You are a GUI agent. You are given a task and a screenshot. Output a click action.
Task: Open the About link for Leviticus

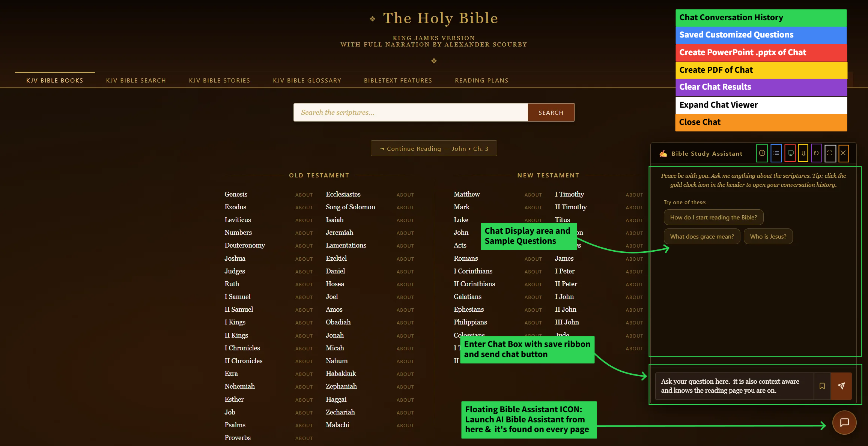[304, 220]
